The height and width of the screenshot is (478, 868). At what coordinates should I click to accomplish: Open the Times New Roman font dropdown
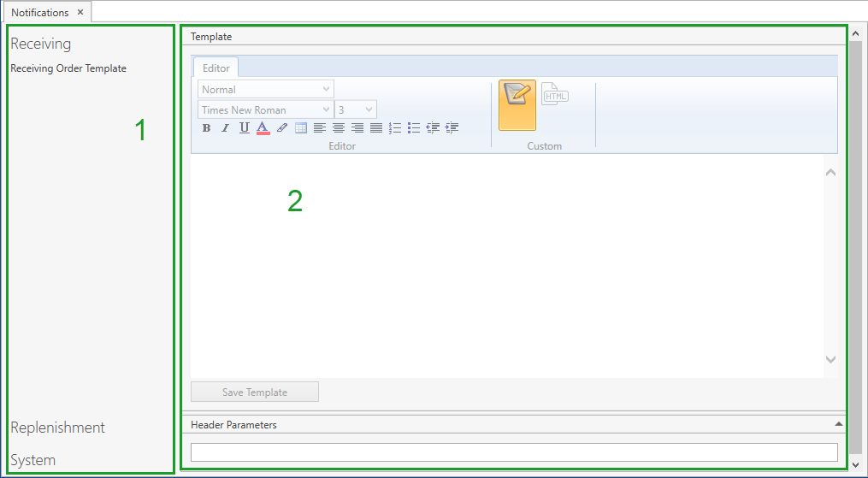click(x=266, y=109)
